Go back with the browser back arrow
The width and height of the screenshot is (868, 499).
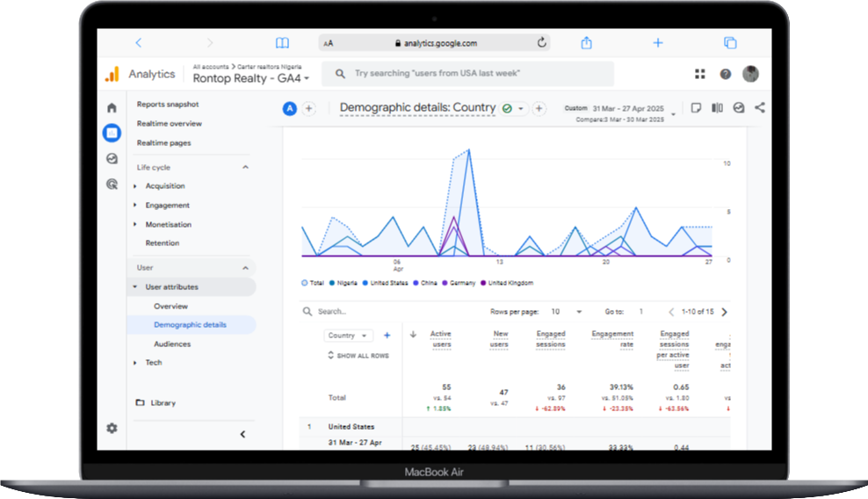[x=139, y=43]
